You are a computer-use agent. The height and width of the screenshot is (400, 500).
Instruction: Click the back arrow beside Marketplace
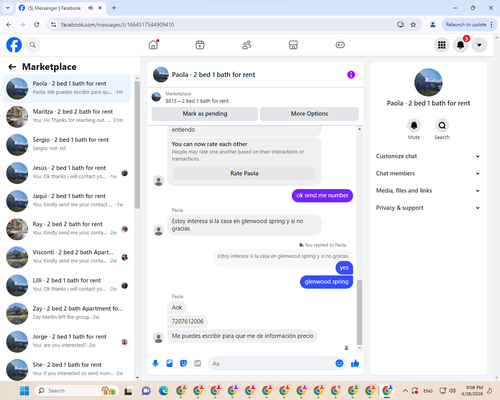[12, 67]
